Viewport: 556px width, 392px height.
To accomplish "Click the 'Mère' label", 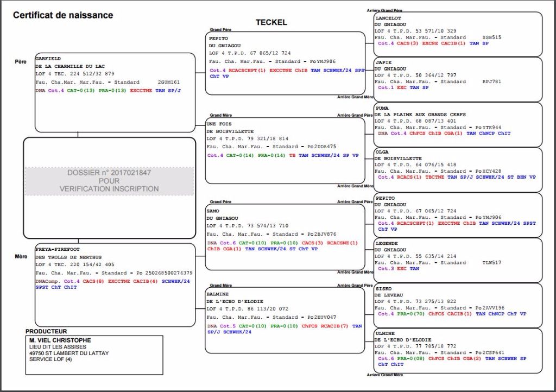I will (21, 256).
